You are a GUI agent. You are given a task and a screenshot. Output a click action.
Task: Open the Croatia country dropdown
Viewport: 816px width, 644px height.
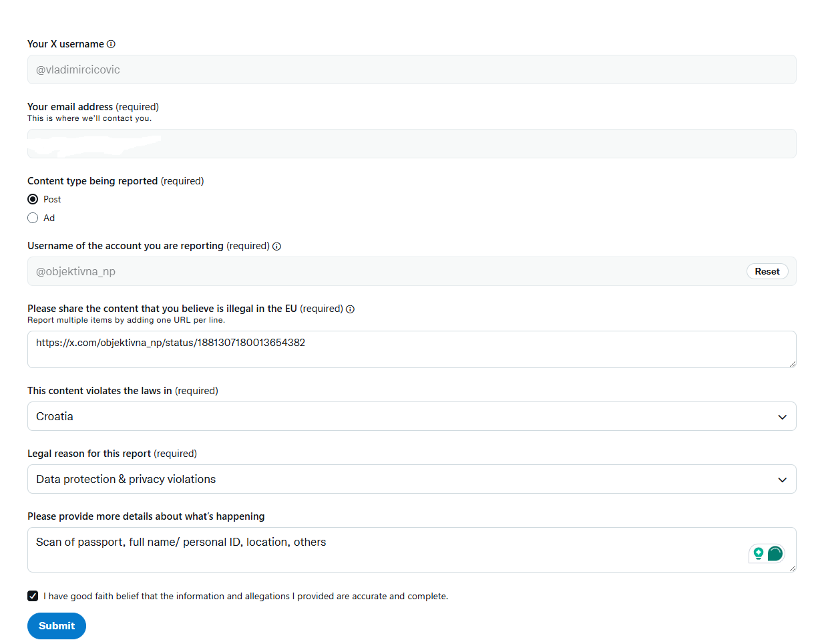coord(411,416)
